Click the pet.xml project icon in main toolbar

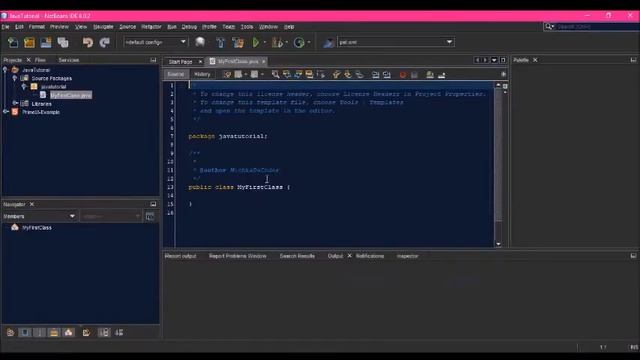pos(328,42)
